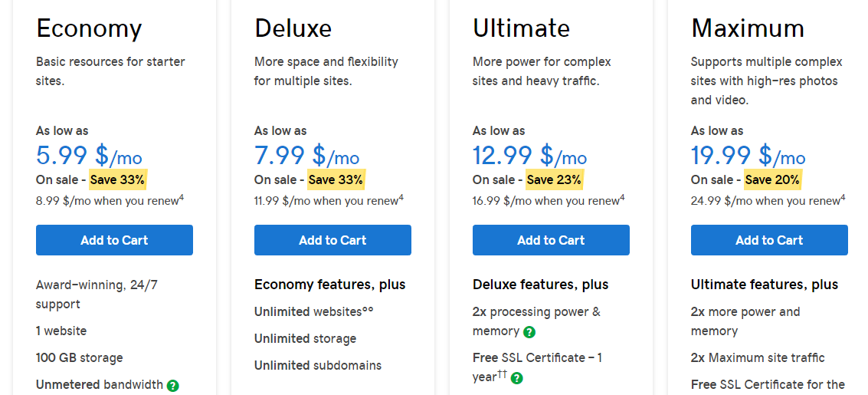The width and height of the screenshot is (868, 395).
Task: Click the Deluxe Save 33% sale badge
Action: coord(336,179)
